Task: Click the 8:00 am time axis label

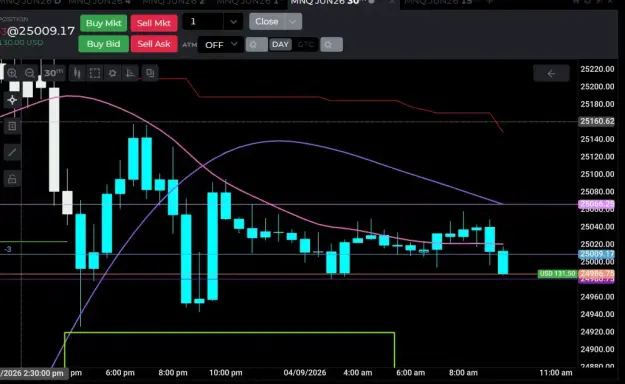Action: tap(463, 373)
